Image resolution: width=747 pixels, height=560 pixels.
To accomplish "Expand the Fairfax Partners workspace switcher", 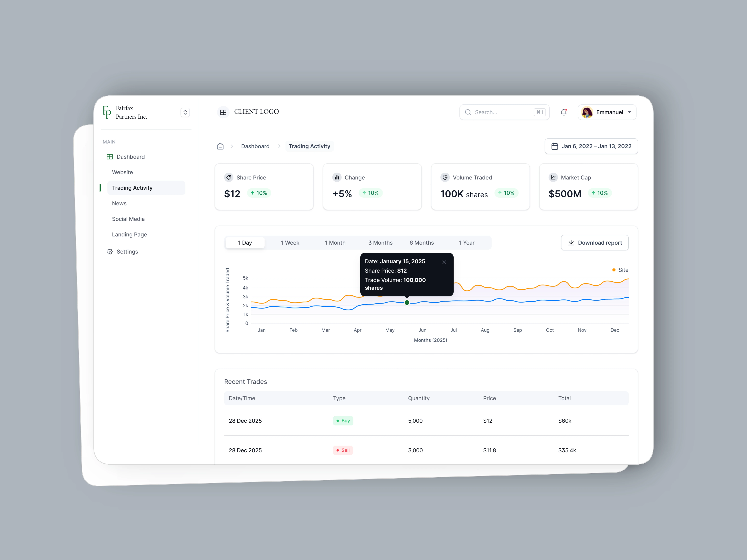I will click(x=185, y=112).
